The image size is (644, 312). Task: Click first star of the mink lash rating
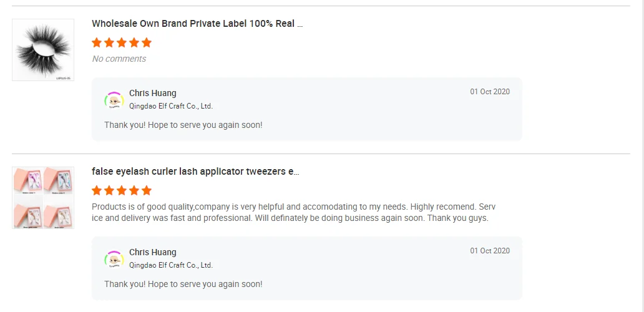(97, 43)
